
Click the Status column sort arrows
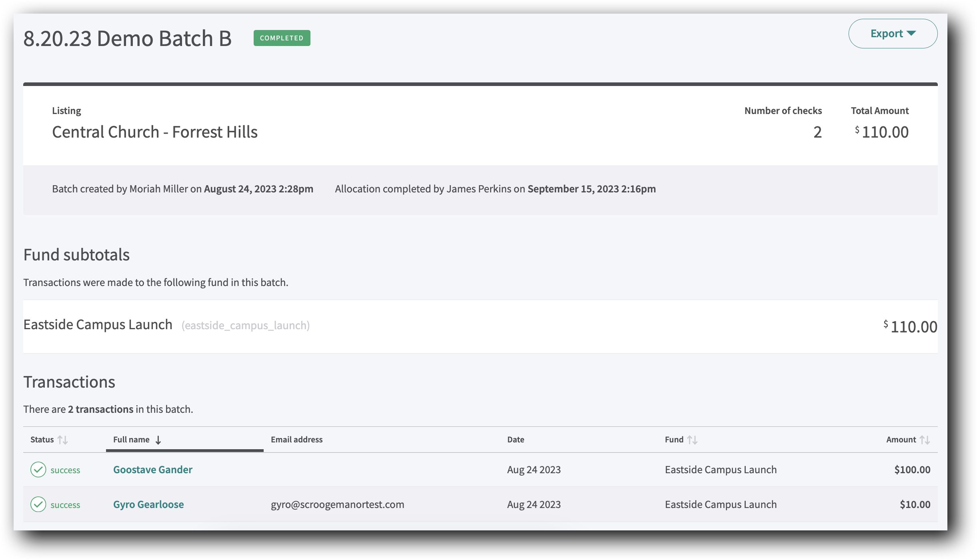tap(63, 439)
